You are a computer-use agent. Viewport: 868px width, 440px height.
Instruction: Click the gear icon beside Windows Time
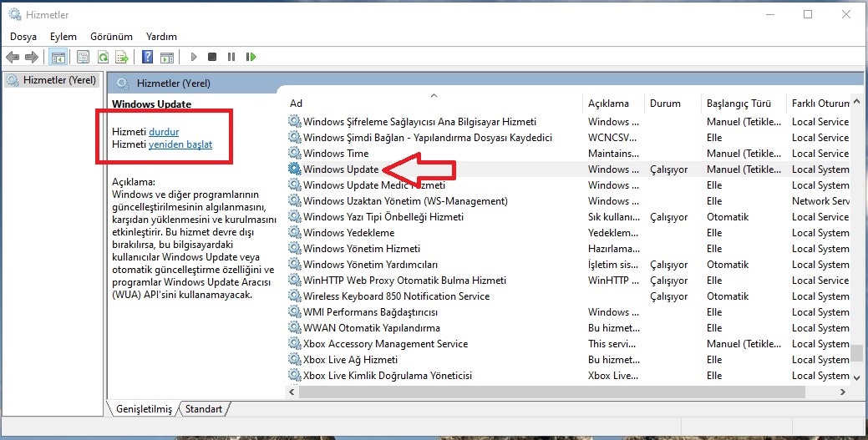pos(295,154)
